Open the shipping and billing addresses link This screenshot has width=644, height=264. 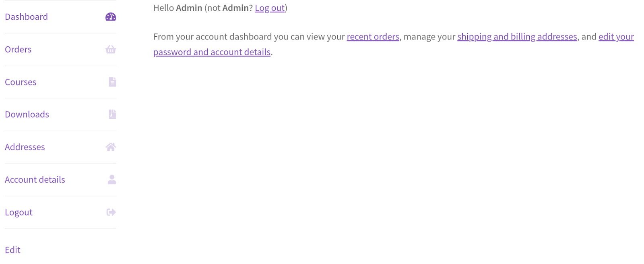pyautogui.click(x=517, y=37)
